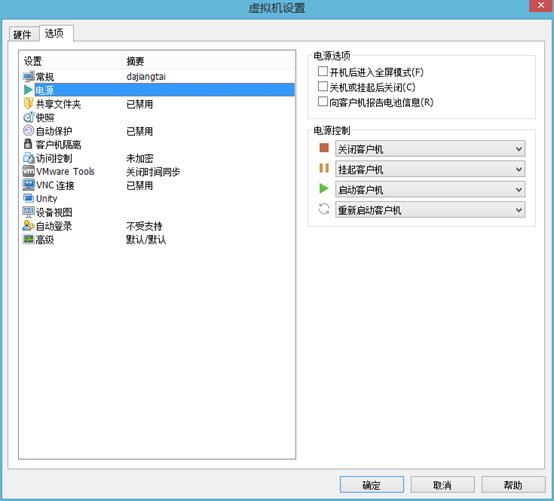554x501 pixels.
Task: Click the VNC 连接 icon
Action: (28, 185)
